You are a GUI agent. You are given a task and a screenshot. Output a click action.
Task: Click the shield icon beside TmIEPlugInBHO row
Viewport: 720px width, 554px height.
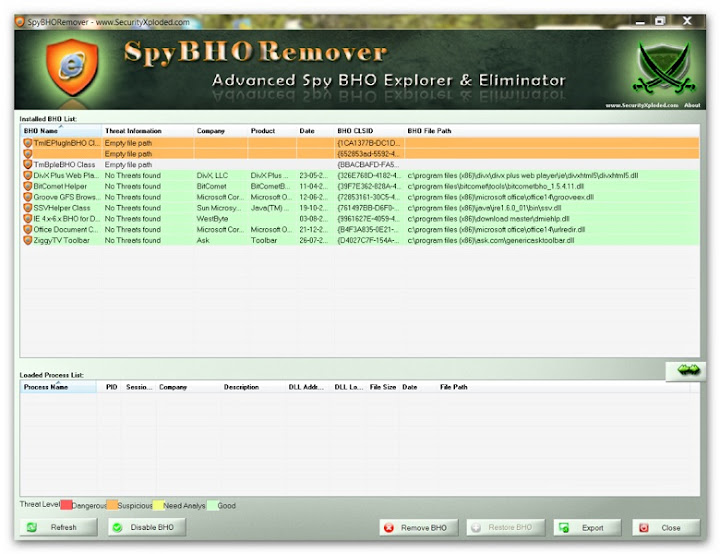pyautogui.click(x=28, y=143)
